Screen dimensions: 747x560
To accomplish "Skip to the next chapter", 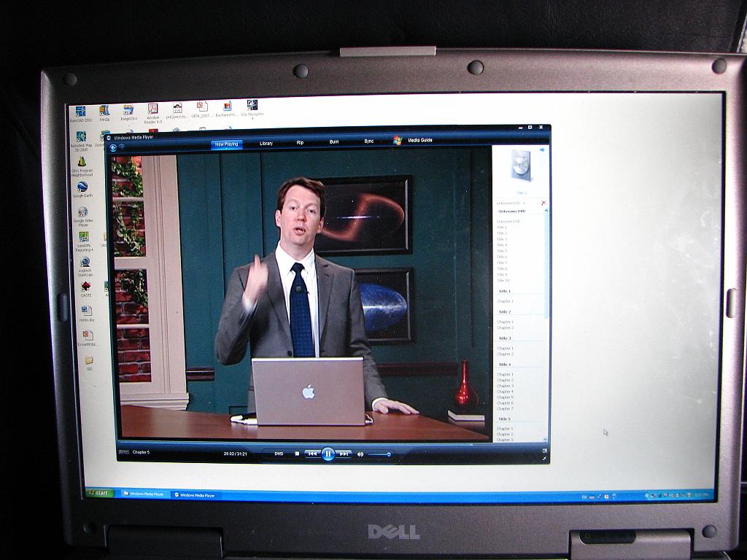I will [344, 454].
